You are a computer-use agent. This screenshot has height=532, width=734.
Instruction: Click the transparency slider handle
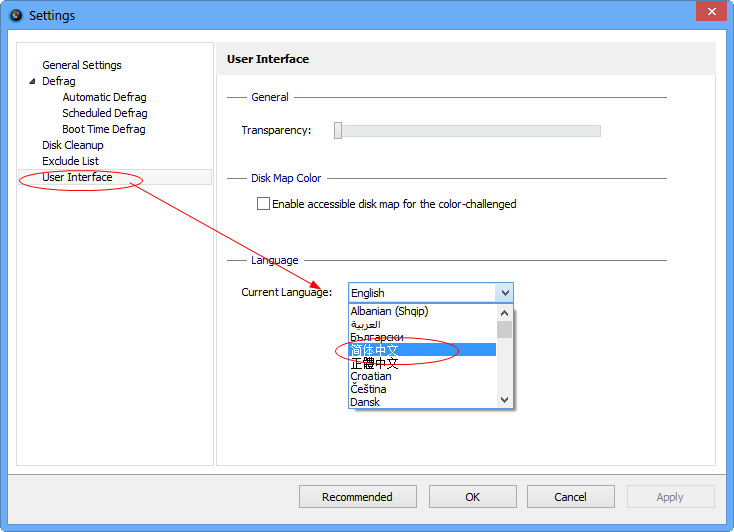[338, 131]
